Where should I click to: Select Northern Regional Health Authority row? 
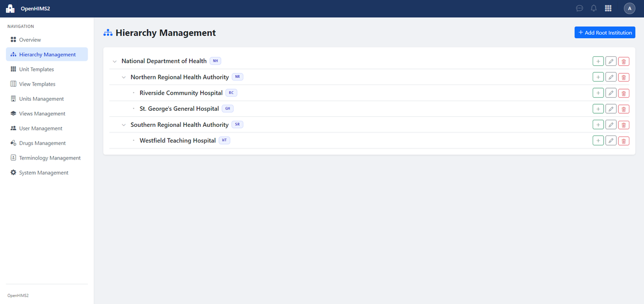coord(369,77)
